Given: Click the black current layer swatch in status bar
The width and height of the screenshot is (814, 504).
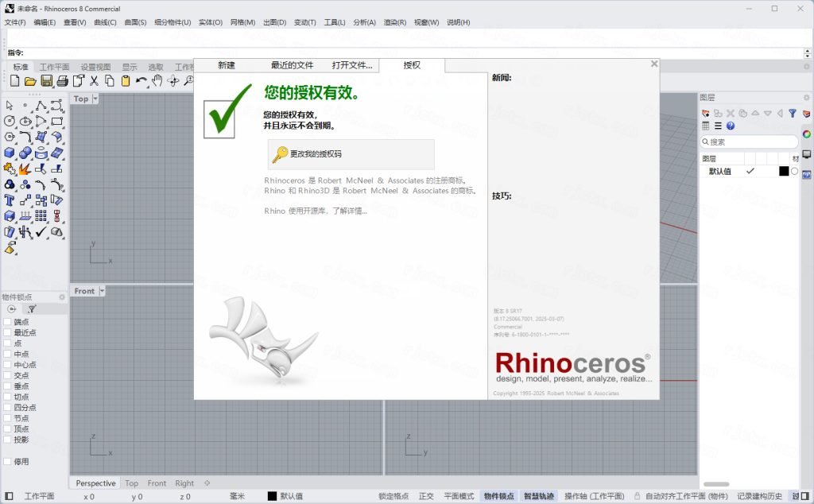Looking at the screenshot, I should [x=272, y=496].
